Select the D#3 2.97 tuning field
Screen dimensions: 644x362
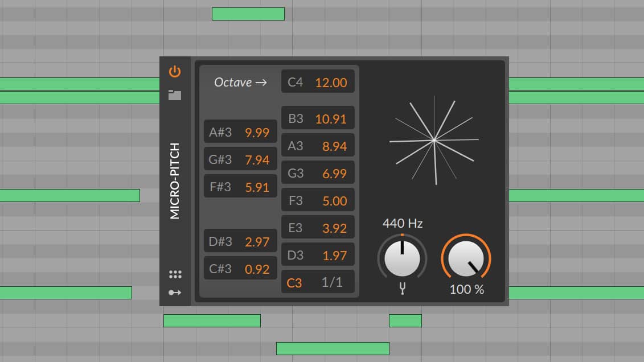[x=240, y=241]
